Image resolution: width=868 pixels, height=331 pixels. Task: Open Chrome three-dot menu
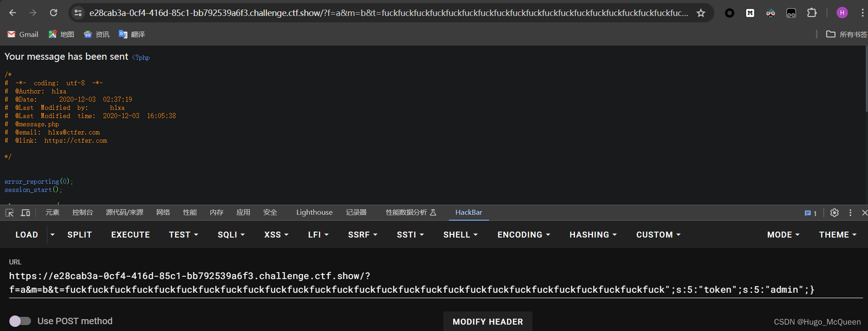pos(863,13)
